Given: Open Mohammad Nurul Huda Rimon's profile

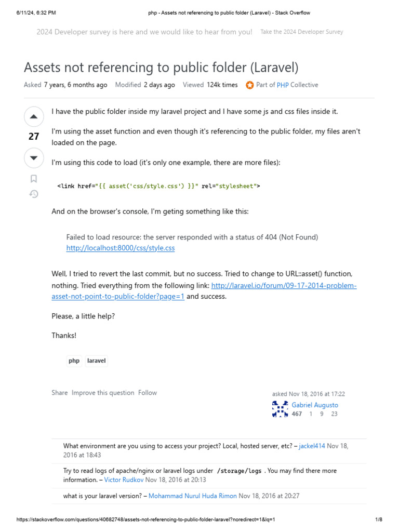Looking at the screenshot, I should tap(193, 496).
